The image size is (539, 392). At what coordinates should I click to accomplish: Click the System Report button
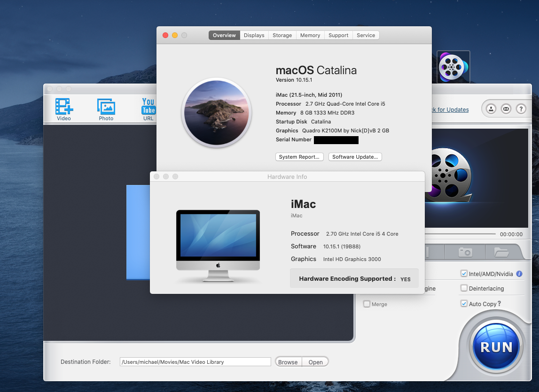point(299,157)
